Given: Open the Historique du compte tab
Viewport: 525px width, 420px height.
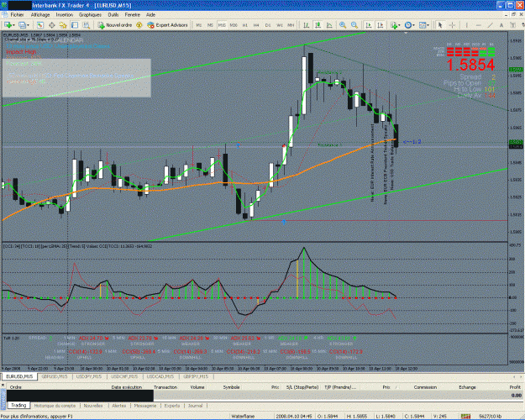Looking at the screenshot, I should click(x=55, y=406).
